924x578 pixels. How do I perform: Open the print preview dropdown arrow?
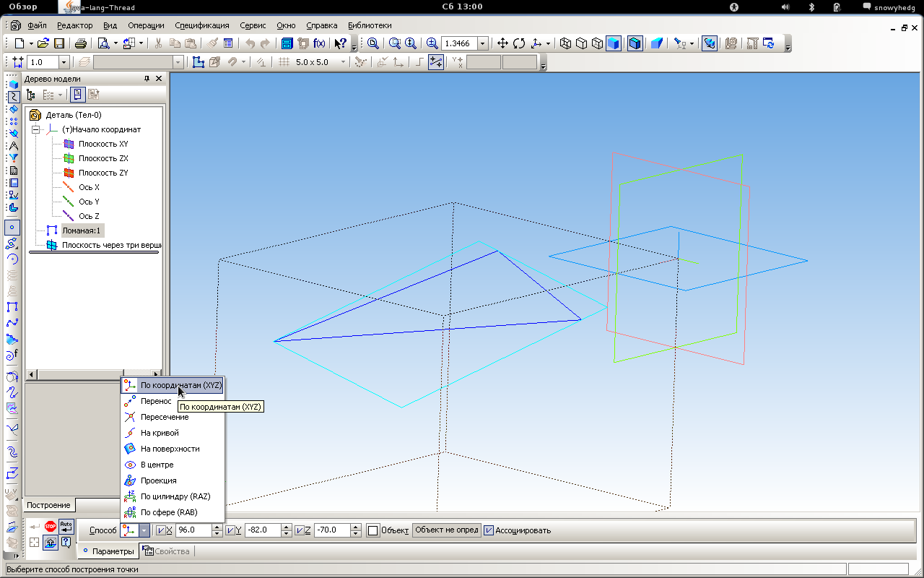(114, 43)
